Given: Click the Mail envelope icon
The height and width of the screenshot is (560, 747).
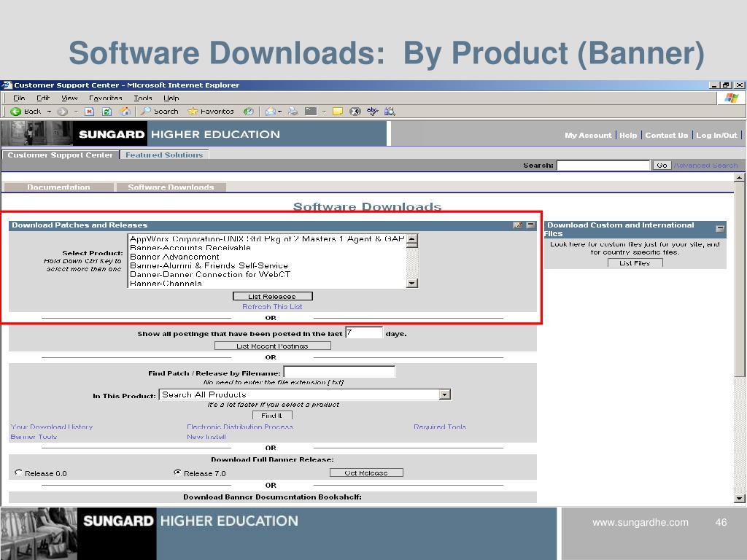Looking at the screenshot, I should pos(270,112).
